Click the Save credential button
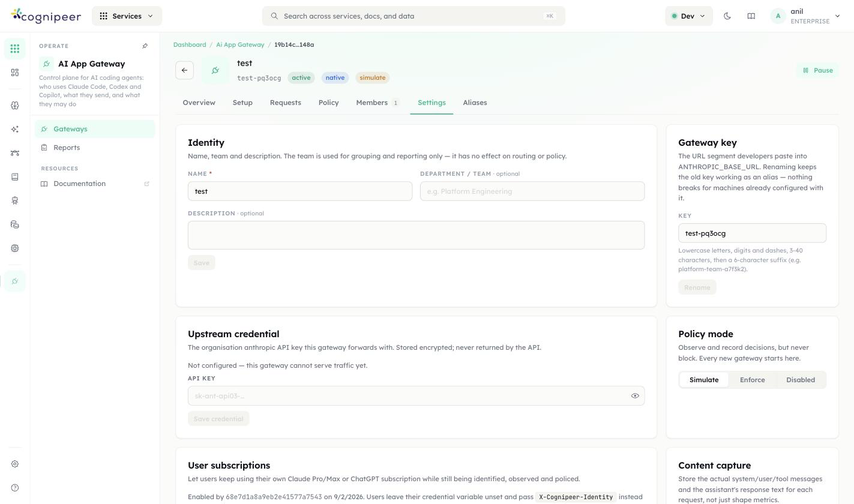Viewport: 854px width, 504px height. pyautogui.click(x=218, y=419)
